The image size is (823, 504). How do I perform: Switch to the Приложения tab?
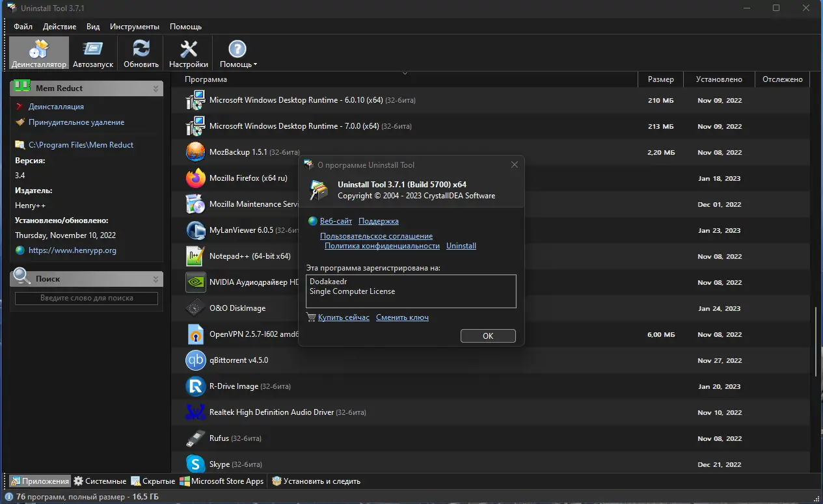click(40, 481)
